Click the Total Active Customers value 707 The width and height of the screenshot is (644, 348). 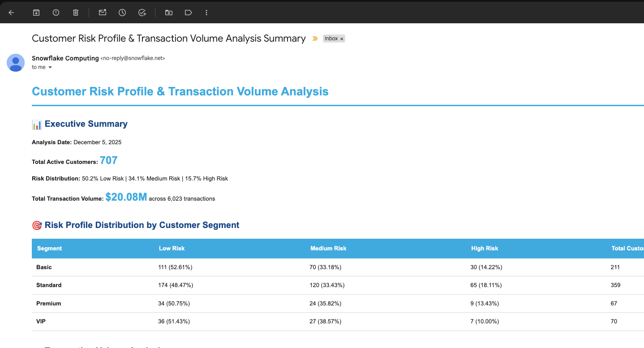pyautogui.click(x=108, y=160)
